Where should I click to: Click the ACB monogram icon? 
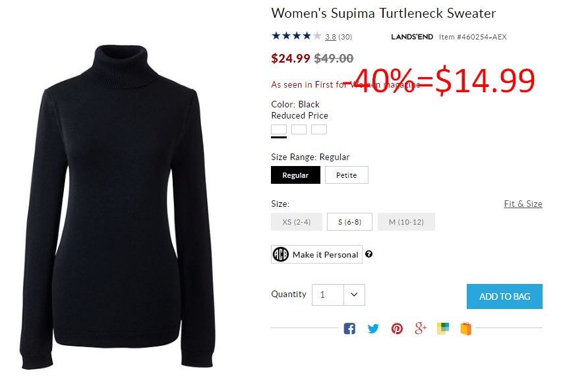click(280, 254)
